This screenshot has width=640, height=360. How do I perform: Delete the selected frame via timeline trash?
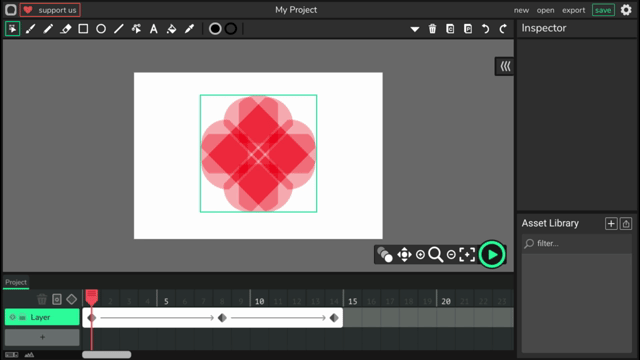click(42, 299)
